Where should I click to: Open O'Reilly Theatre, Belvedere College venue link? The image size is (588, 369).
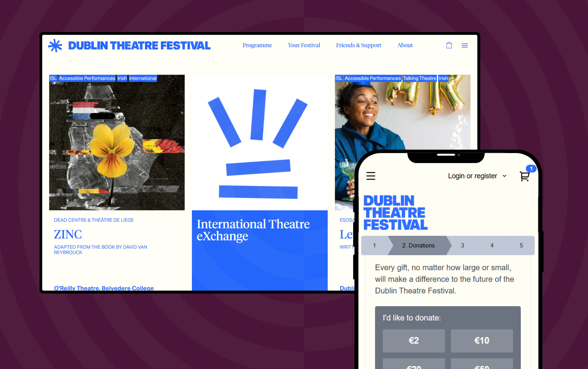[x=104, y=288]
